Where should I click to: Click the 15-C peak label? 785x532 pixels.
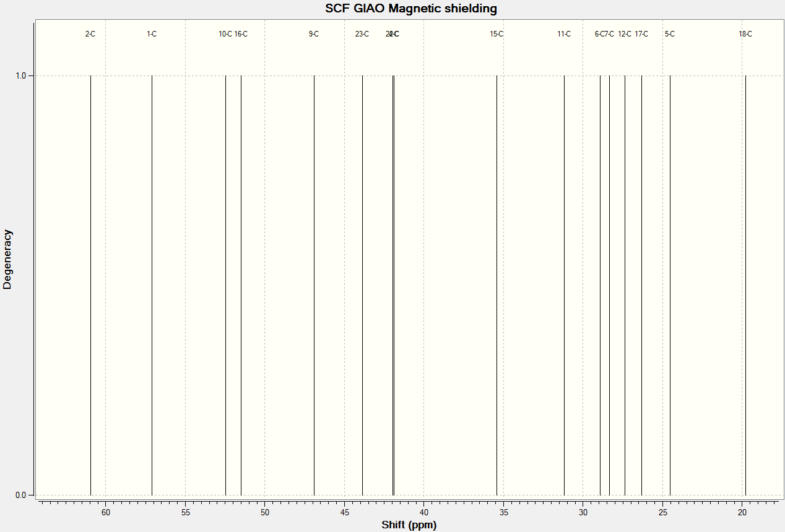click(x=497, y=34)
